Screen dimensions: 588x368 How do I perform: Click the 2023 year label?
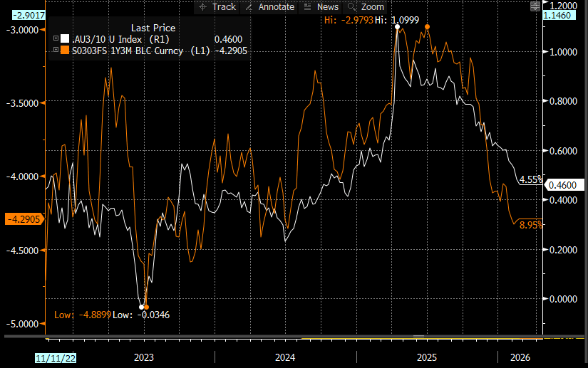[x=144, y=357]
